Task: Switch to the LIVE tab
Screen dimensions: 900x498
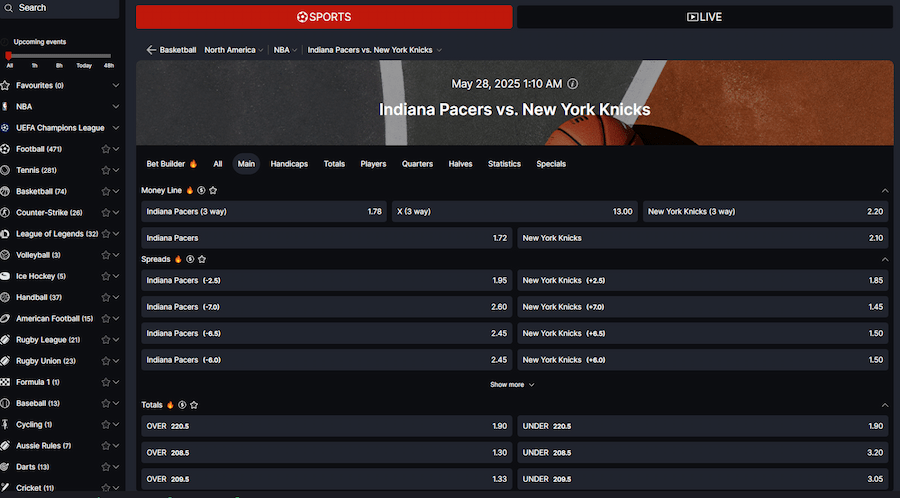Action: [x=705, y=17]
